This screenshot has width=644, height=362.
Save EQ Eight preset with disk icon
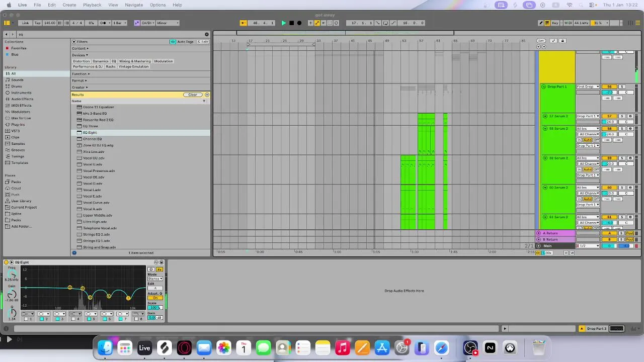tap(162, 262)
